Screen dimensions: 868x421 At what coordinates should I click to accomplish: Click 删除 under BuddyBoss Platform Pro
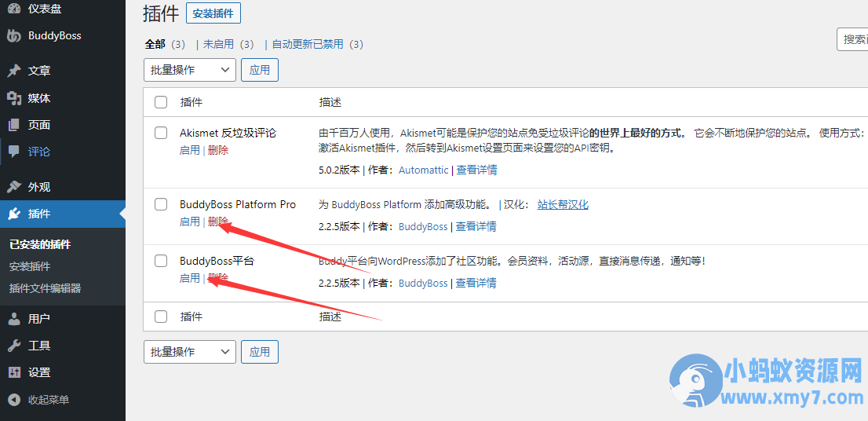(218, 221)
